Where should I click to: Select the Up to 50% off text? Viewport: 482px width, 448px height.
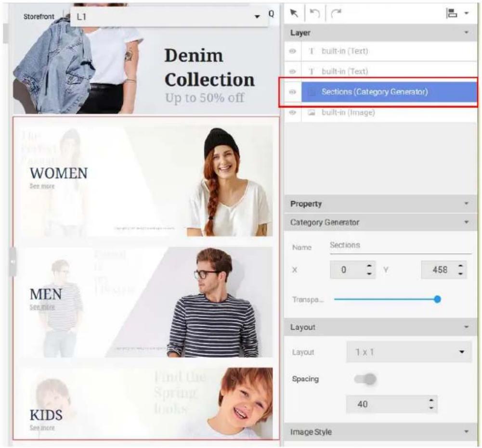point(205,98)
